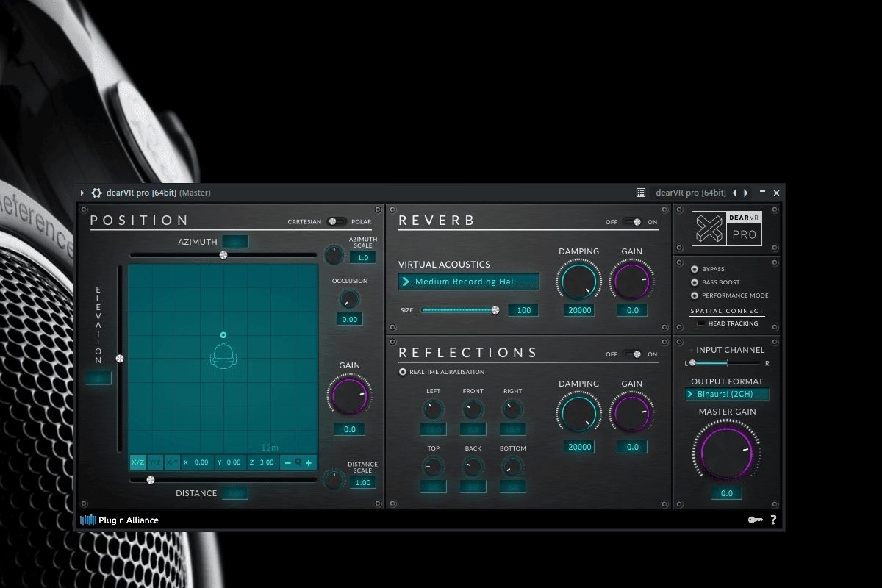Click the Back reflection knob
This screenshot has width=882, height=588.
(473, 466)
